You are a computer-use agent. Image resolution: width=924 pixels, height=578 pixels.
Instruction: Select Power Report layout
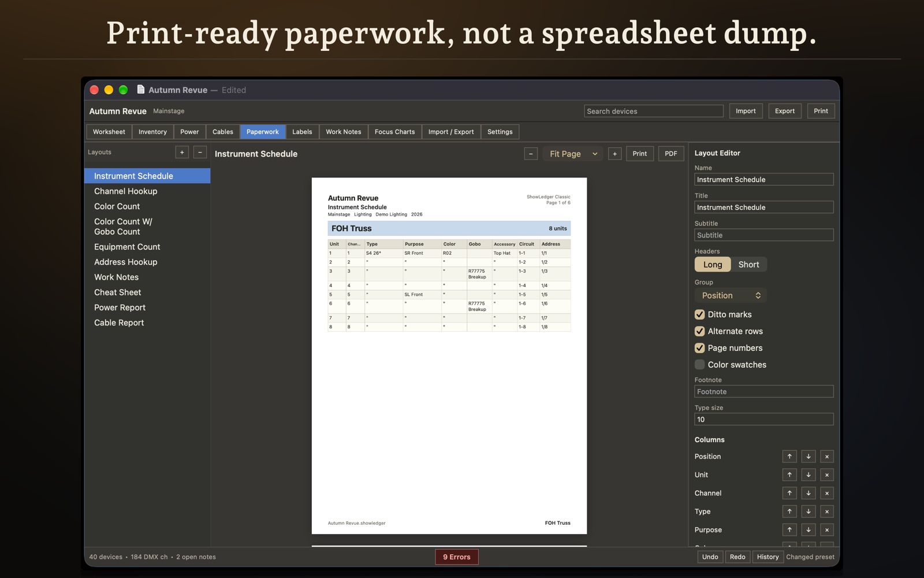tap(147, 307)
